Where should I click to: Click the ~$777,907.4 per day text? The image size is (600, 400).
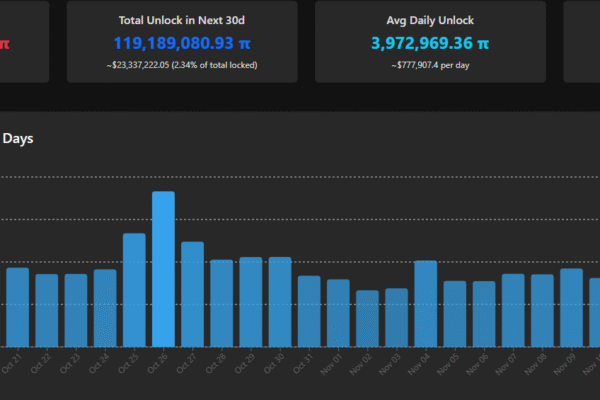[430, 65]
